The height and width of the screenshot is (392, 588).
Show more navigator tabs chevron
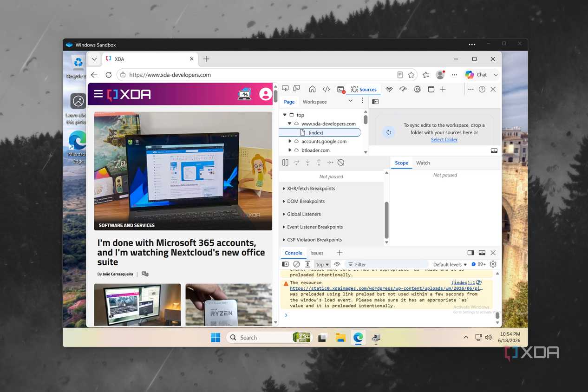click(350, 101)
